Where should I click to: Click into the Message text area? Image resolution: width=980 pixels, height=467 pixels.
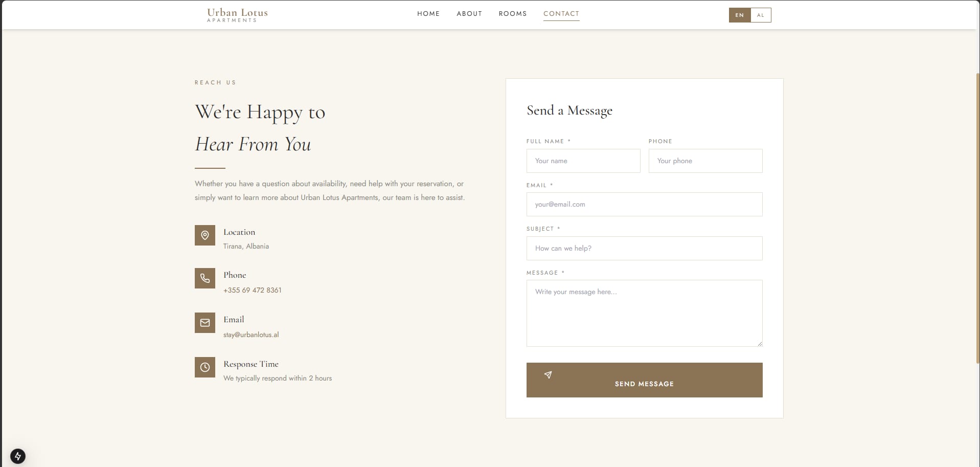(644, 313)
